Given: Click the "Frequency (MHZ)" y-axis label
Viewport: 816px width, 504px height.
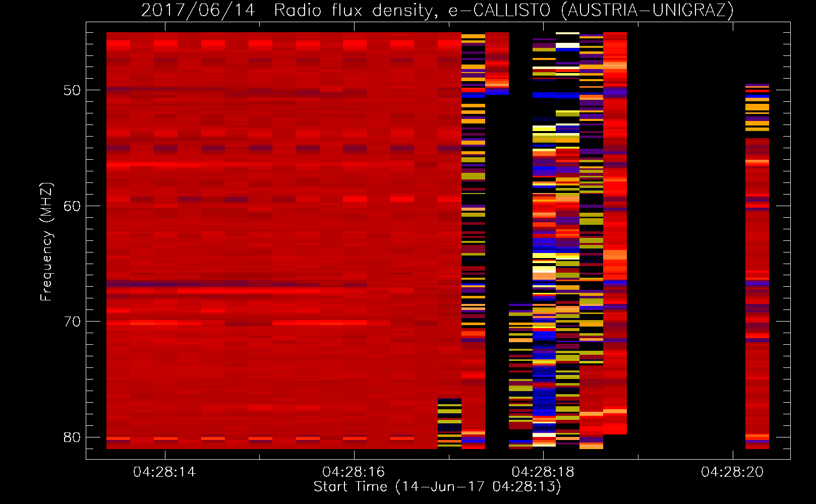Looking at the screenshot, I should [x=46, y=242].
